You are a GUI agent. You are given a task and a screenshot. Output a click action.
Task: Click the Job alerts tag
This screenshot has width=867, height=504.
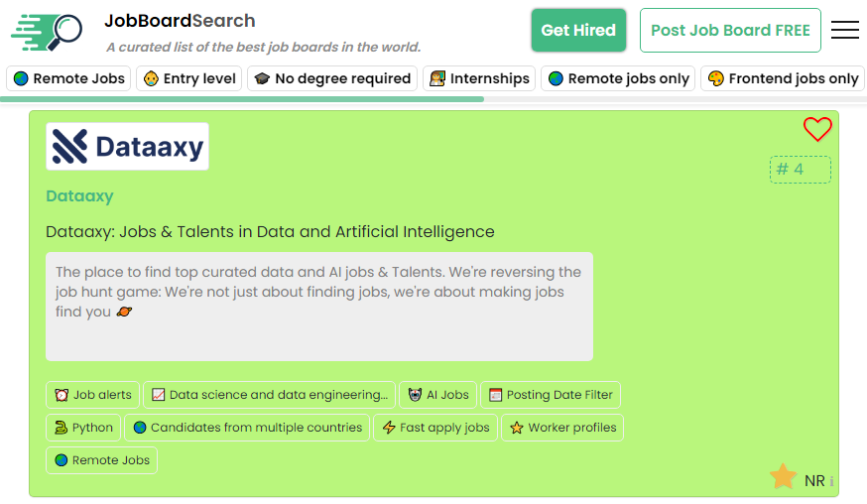pyautogui.click(x=92, y=395)
